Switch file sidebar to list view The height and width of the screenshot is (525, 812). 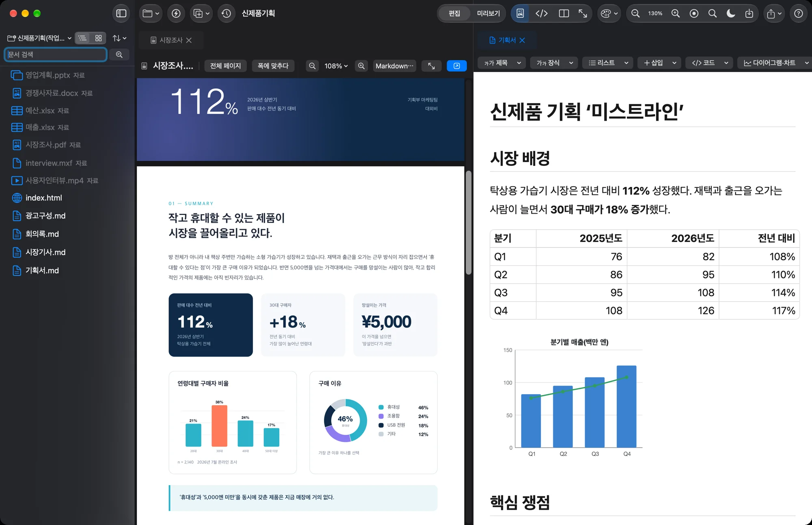pos(82,38)
